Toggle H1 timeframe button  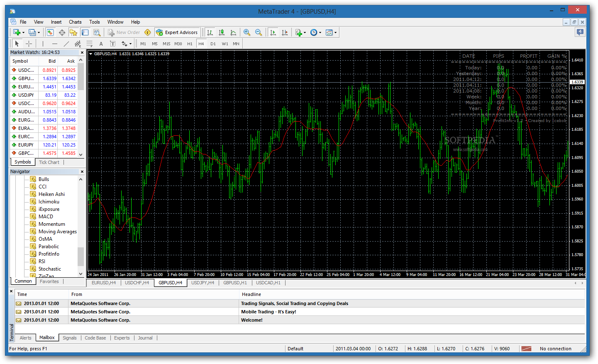tap(190, 44)
